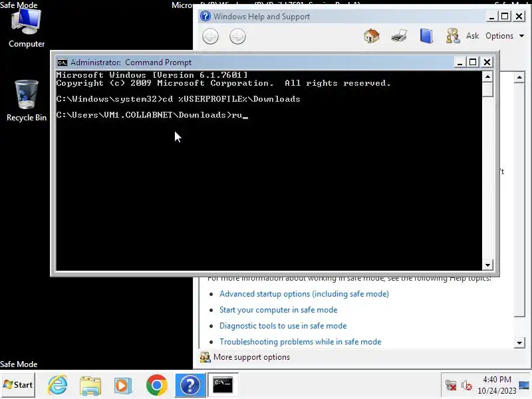Click the Command Prompt scrollbar thumb

click(x=487, y=90)
